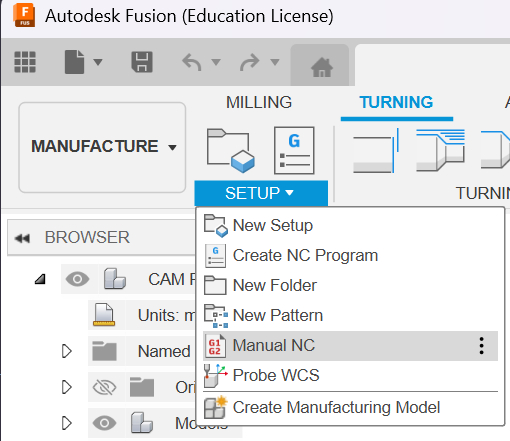Screen dimensions: 510x441
Task: Click the Named Views folder icon
Action: [104, 351]
